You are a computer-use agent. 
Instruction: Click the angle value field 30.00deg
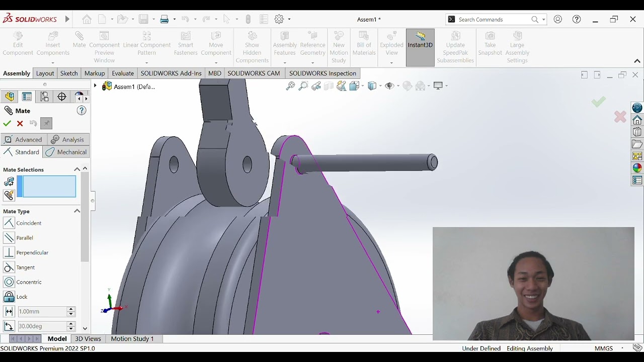tap(42, 326)
